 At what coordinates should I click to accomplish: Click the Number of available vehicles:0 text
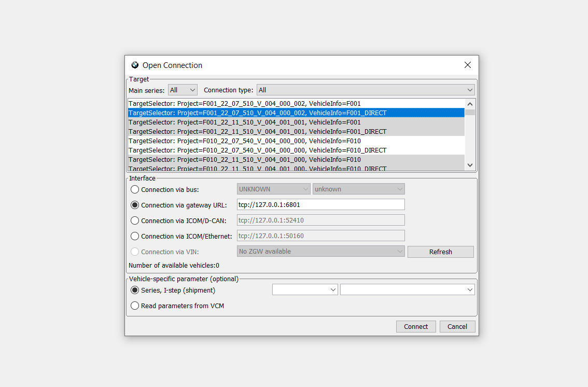click(174, 266)
